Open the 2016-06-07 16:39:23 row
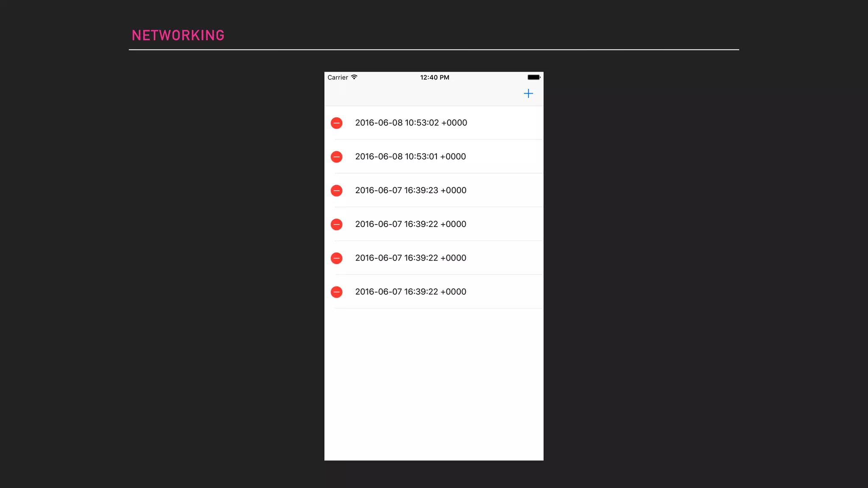 point(410,191)
